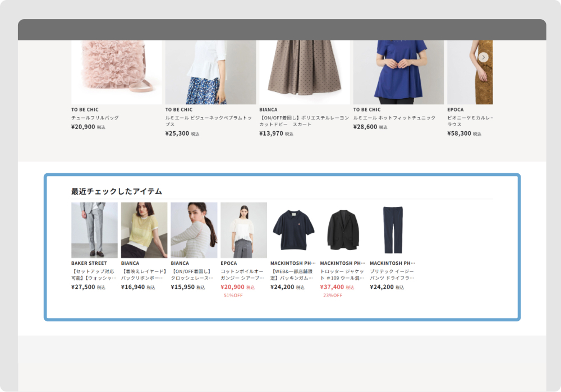Open the white crochet lace BIANCA thumbnail
This screenshot has height=392, width=561.
194,230
